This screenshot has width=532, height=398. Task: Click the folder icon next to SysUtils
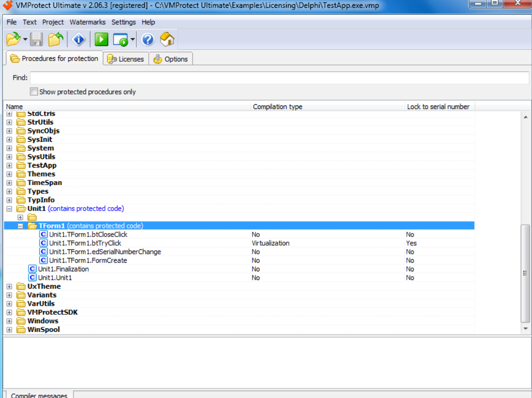(21, 157)
